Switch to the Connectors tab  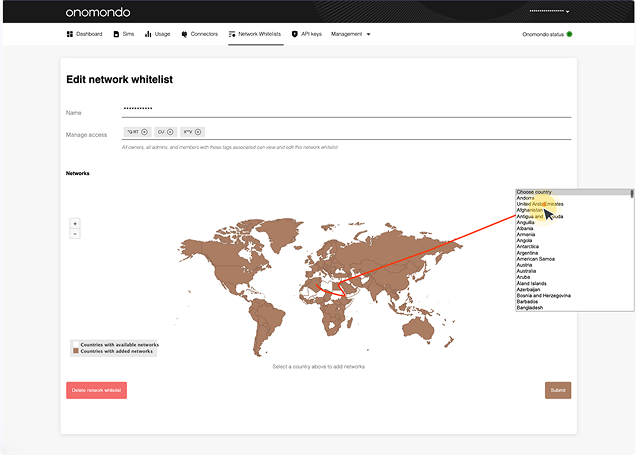coord(200,34)
